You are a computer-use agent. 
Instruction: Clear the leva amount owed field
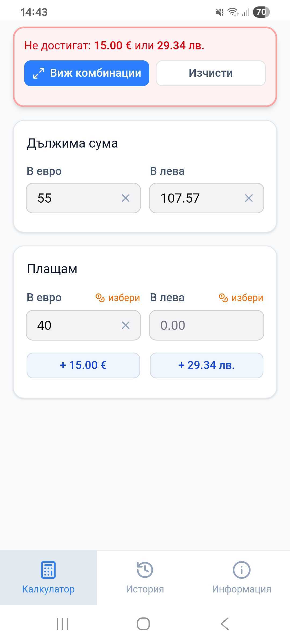pos(249,198)
